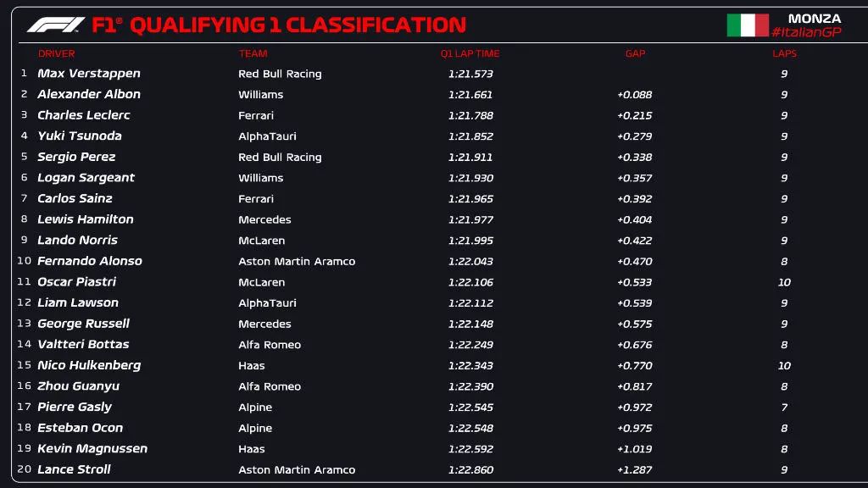
Task: Click Pierre Gasly's lap count 7
Action: 784,407
